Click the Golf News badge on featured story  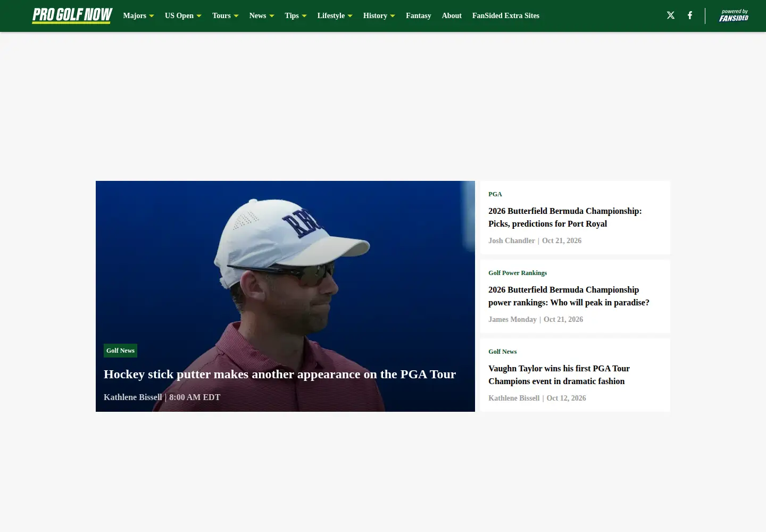coord(120,351)
